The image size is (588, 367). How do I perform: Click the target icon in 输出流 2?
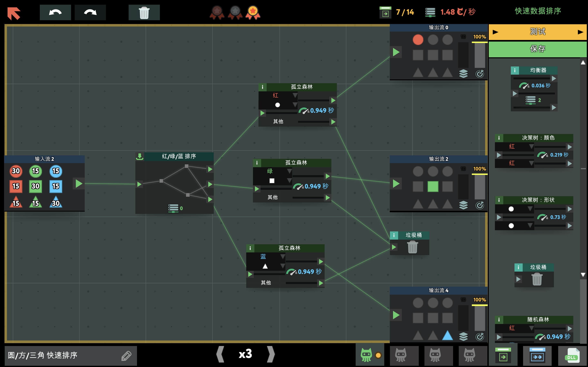click(480, 205)
